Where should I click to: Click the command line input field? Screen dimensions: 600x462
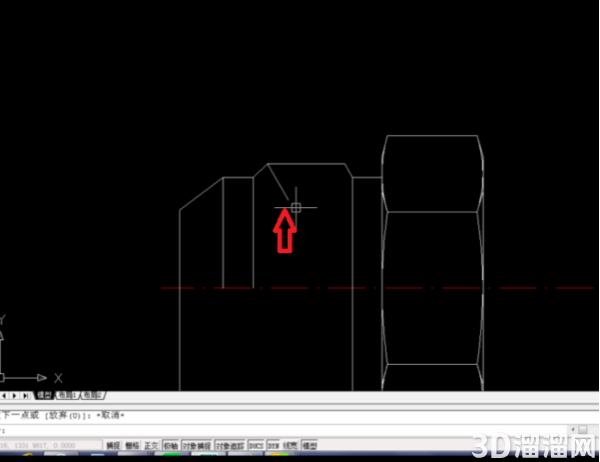coord(285,430)
